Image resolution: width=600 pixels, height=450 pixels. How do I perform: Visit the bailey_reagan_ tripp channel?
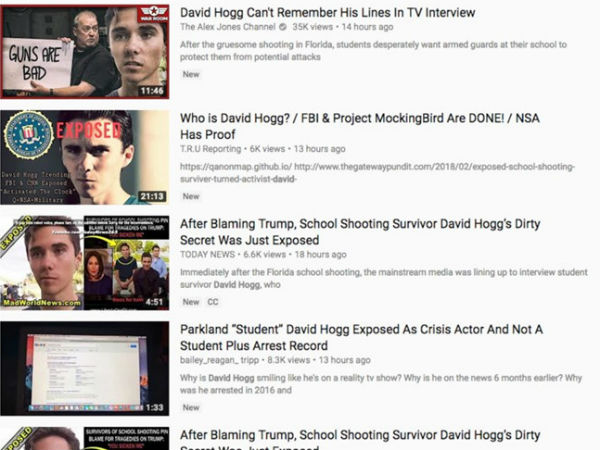click(x=219, y=360)
